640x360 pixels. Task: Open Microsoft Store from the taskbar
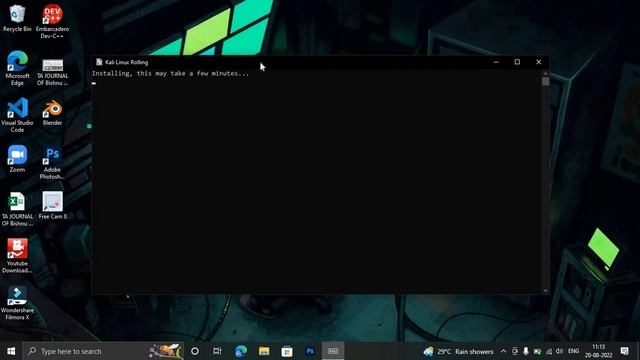287,351
